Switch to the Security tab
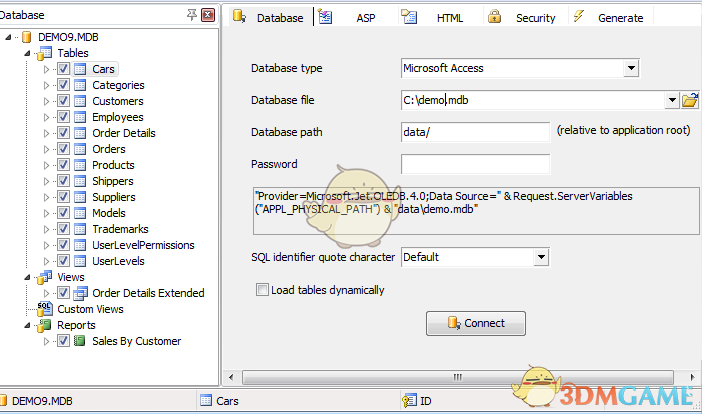 525,18
